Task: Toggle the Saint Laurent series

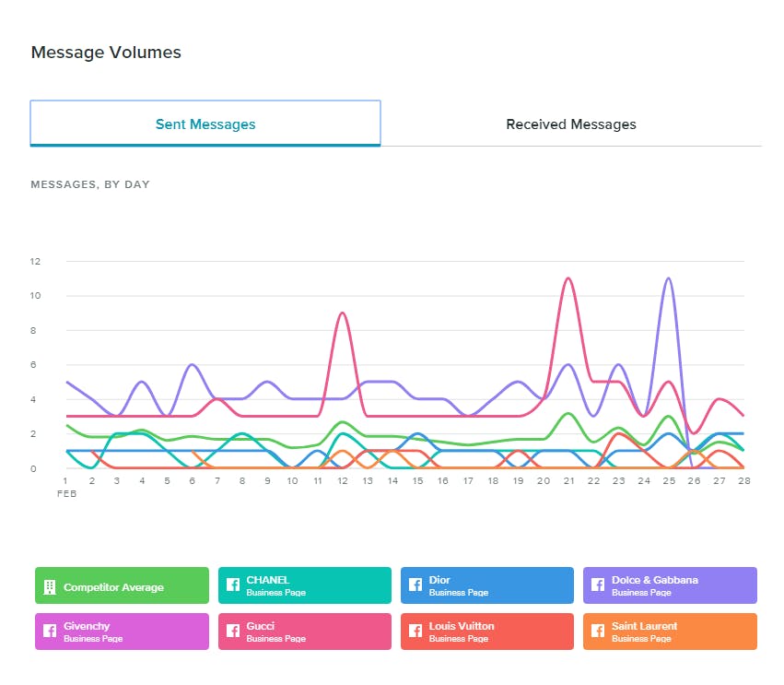Action: point(670,632)
